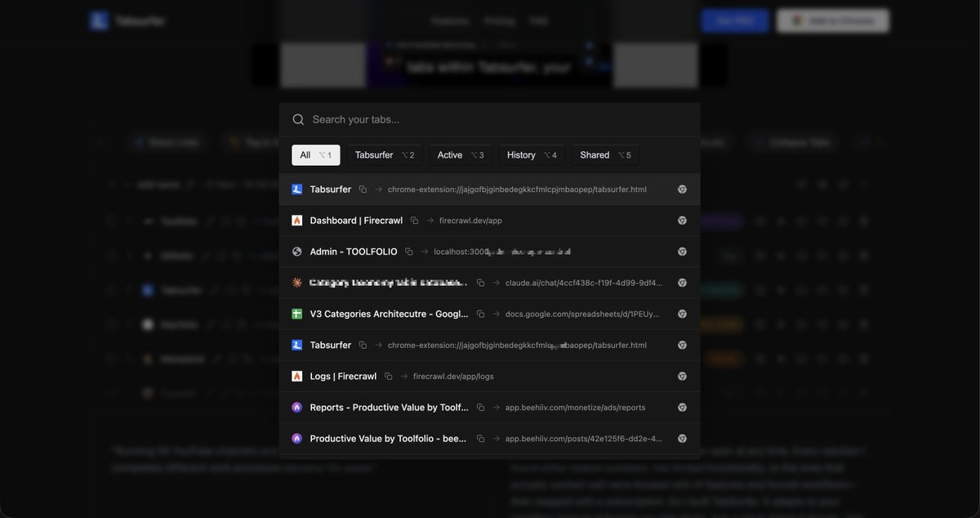The width and height of the screenshot is (980, 518).
Task: Open the 'Dashboard | Firecrawl' tab result
Action: click(x=489, y=221)
